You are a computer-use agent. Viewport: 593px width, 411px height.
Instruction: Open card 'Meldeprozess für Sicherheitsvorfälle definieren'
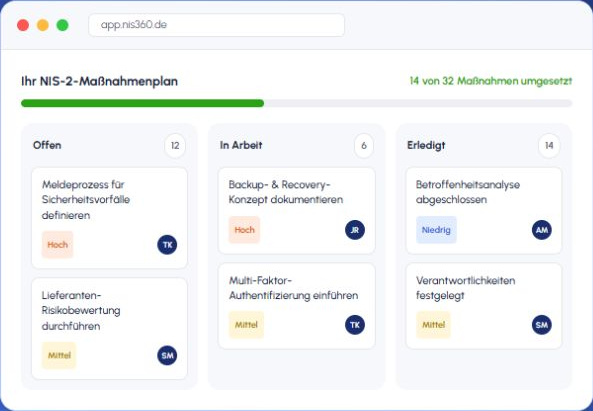pos(109,218)
